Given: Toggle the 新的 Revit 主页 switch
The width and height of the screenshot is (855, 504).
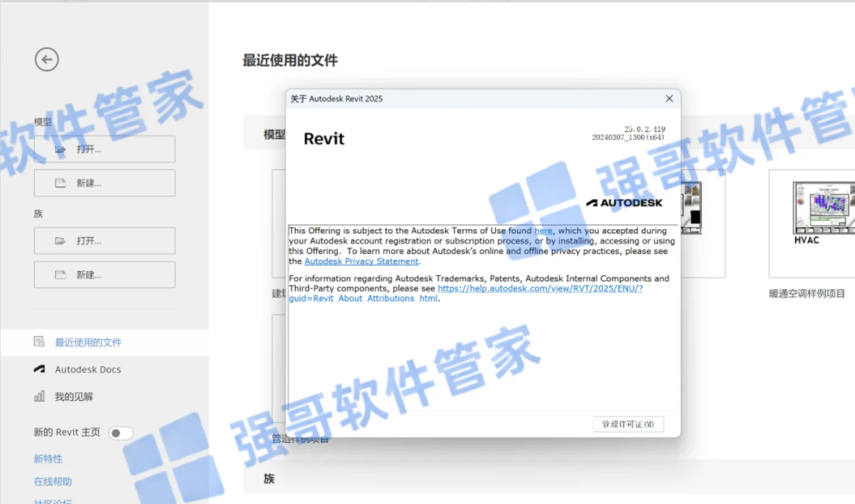Looking at the screenshot, I should coord(121,433).
